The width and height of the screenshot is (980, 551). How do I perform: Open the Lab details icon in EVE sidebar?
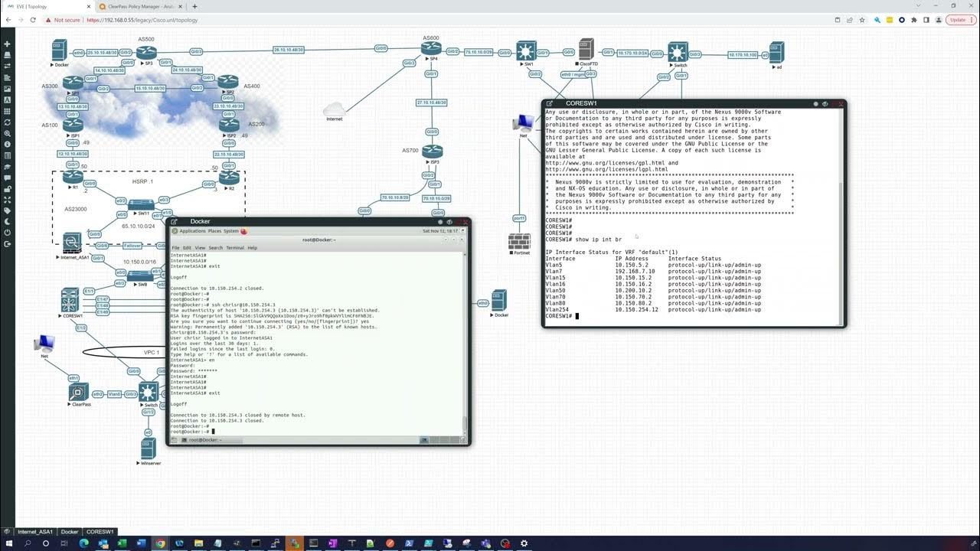point(7,155)
